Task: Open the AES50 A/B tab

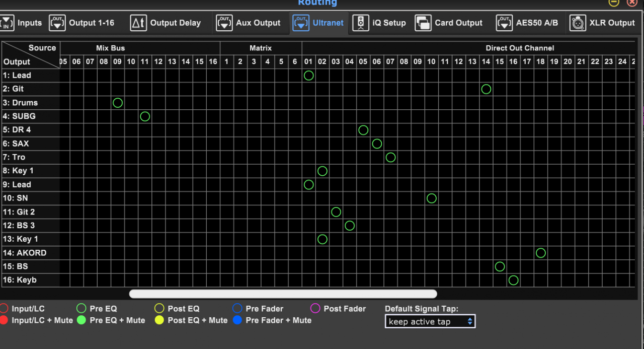Action: (527, 23)
